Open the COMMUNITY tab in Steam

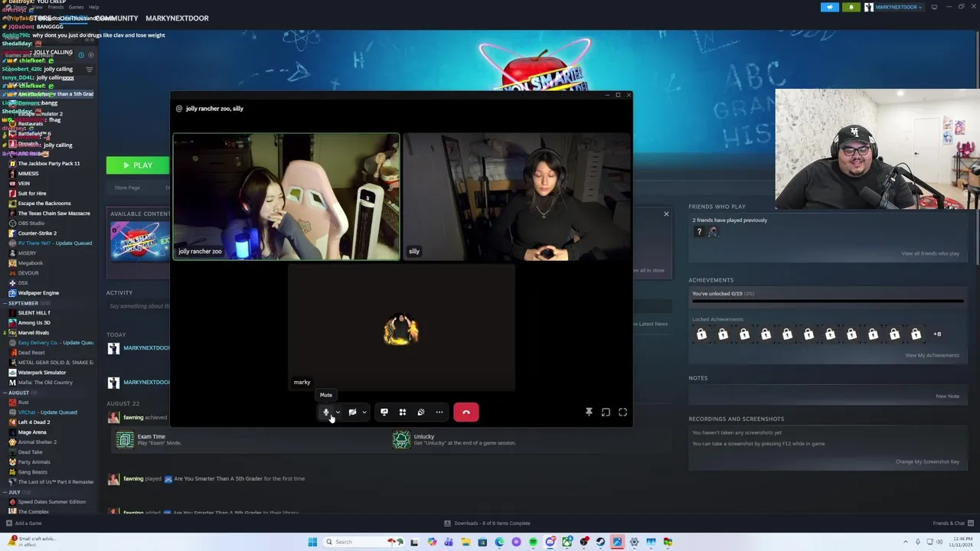click(116, 18)
